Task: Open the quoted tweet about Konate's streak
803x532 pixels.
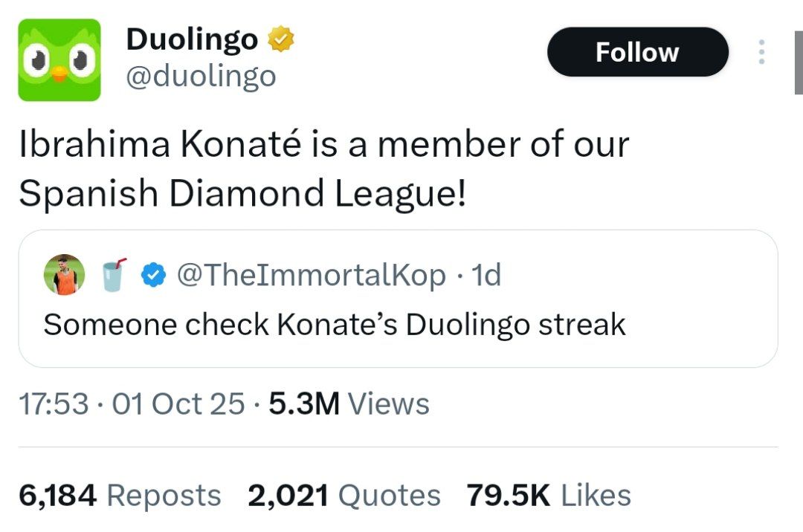Action: 335,325
